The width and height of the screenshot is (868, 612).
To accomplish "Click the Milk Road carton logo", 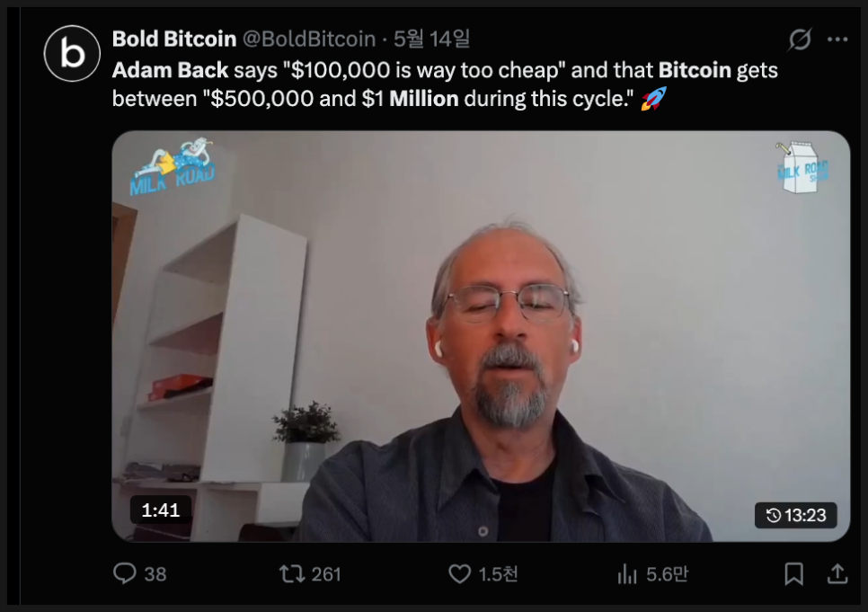I will point(801,167).
